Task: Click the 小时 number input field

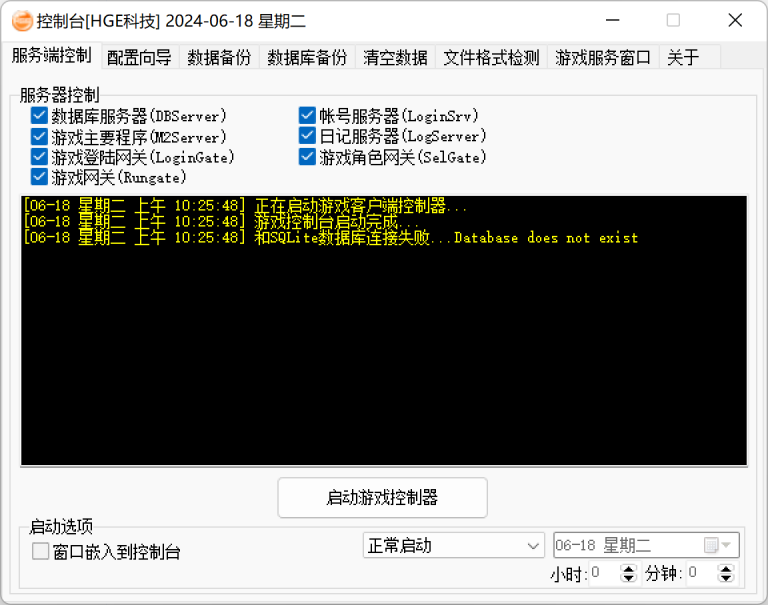Action: click(x=604, y=573)
